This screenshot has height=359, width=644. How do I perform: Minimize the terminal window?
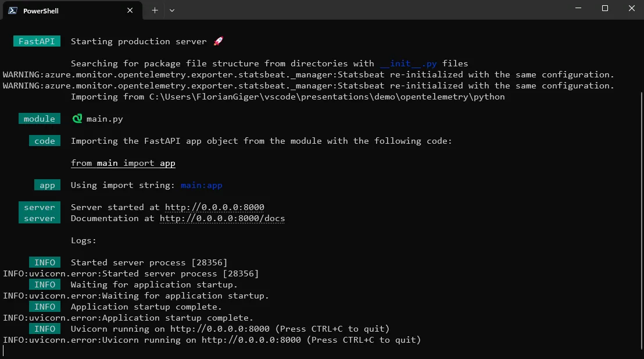tap(577, 9)
